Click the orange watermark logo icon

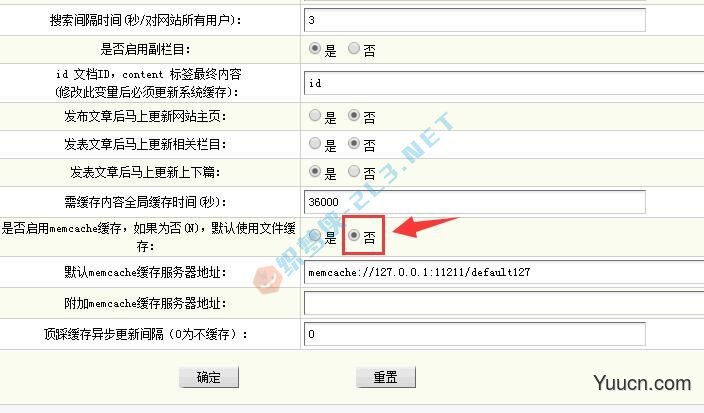(268, 280)
